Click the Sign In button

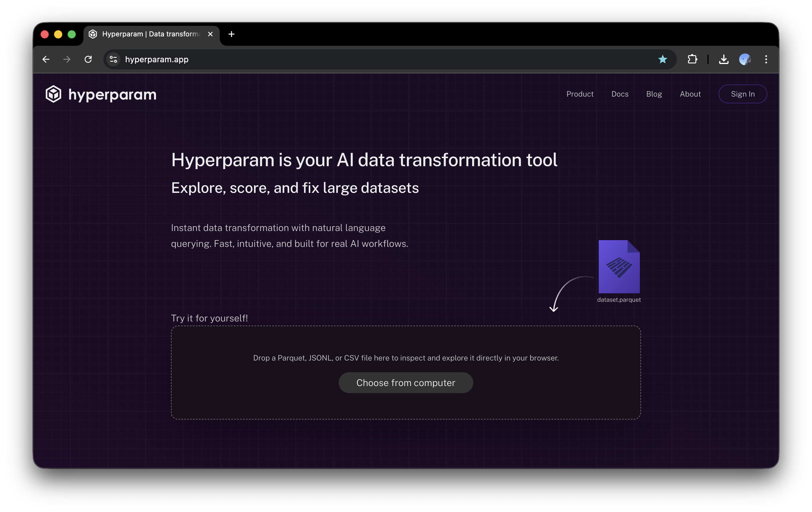[x=743, y=94]
